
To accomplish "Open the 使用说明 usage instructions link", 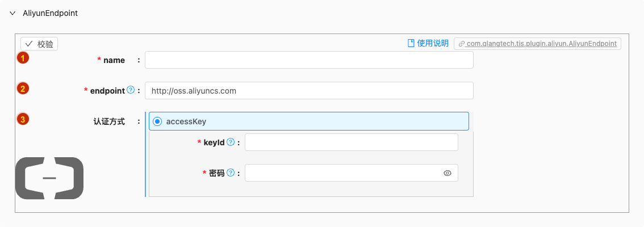I will tap(433, 44).
